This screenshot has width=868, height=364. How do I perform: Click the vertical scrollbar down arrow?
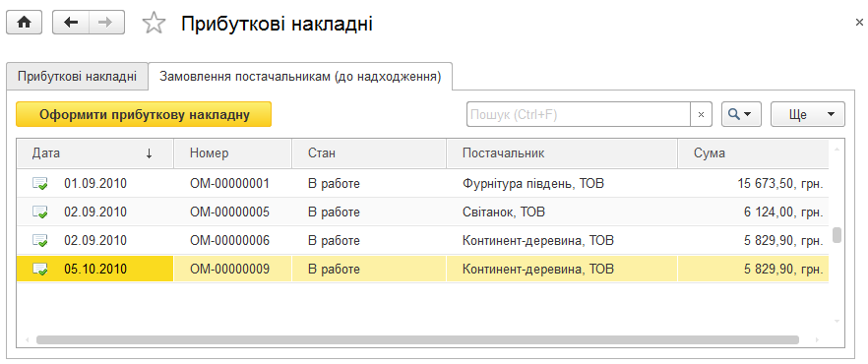point(837,322)
